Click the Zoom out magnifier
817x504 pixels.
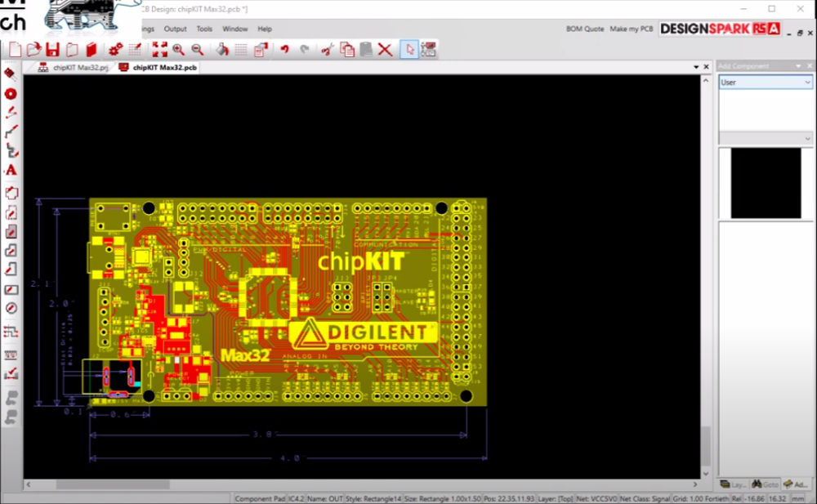click(x=198, y=50)
